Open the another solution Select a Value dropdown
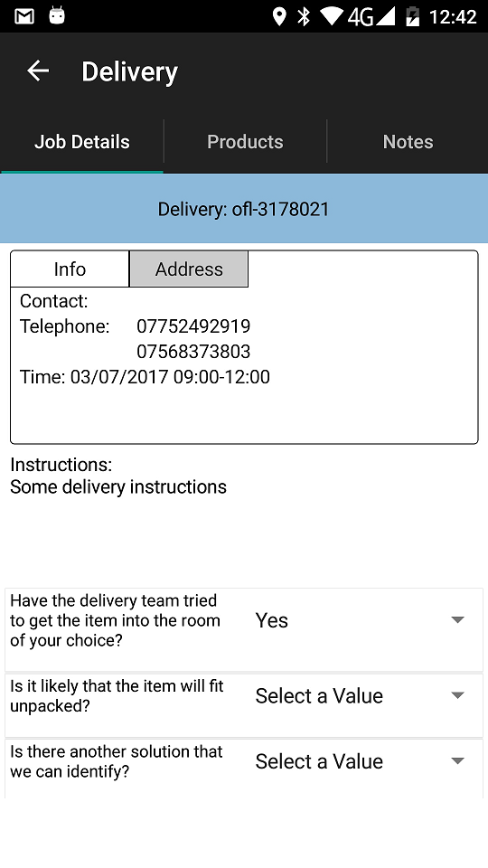 coord(361,761)
